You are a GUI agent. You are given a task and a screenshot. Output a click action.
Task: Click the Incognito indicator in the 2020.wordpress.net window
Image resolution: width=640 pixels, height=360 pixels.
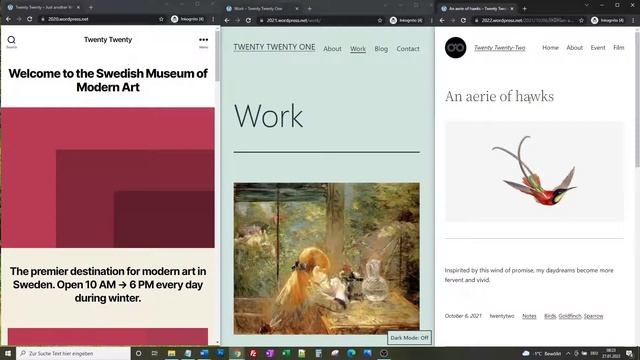[188, 19]
